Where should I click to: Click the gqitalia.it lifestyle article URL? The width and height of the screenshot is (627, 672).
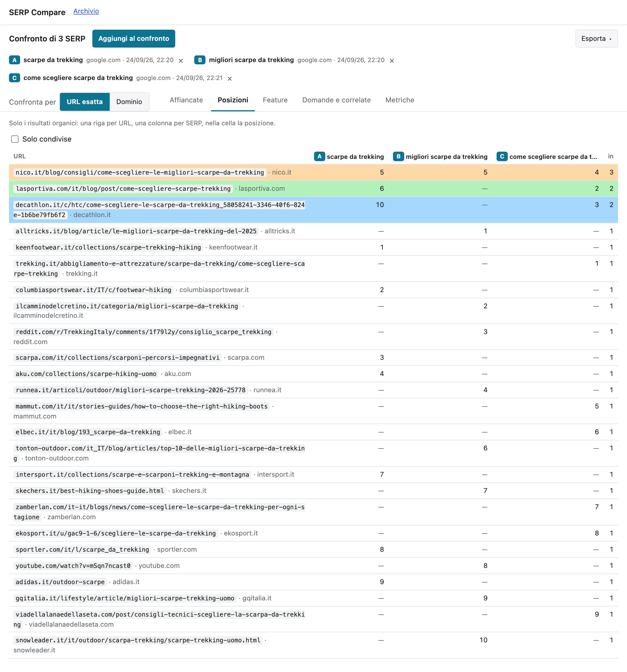(125, 598)
